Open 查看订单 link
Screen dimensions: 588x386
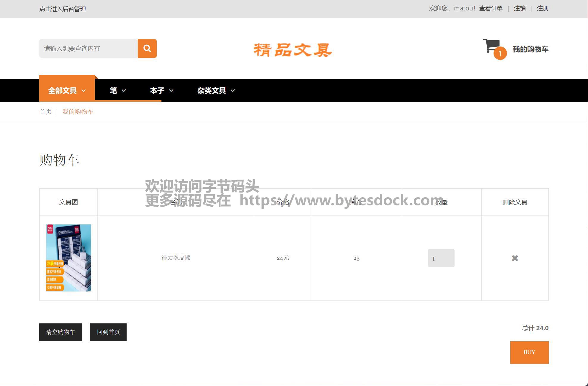pos(491,8)
